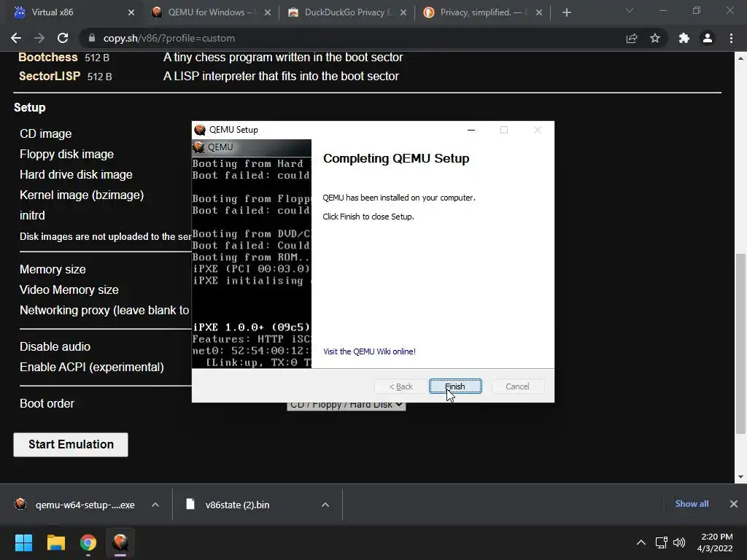Open the clock and date panel
This screenshot has height=560, width=747.
(715, 542)
